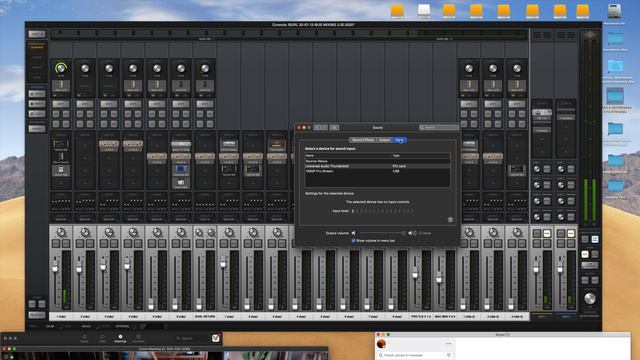Click the top-left view button in Console sidebar
The height and width of the screenshot is (360, 640).
[x=37, y=34]
